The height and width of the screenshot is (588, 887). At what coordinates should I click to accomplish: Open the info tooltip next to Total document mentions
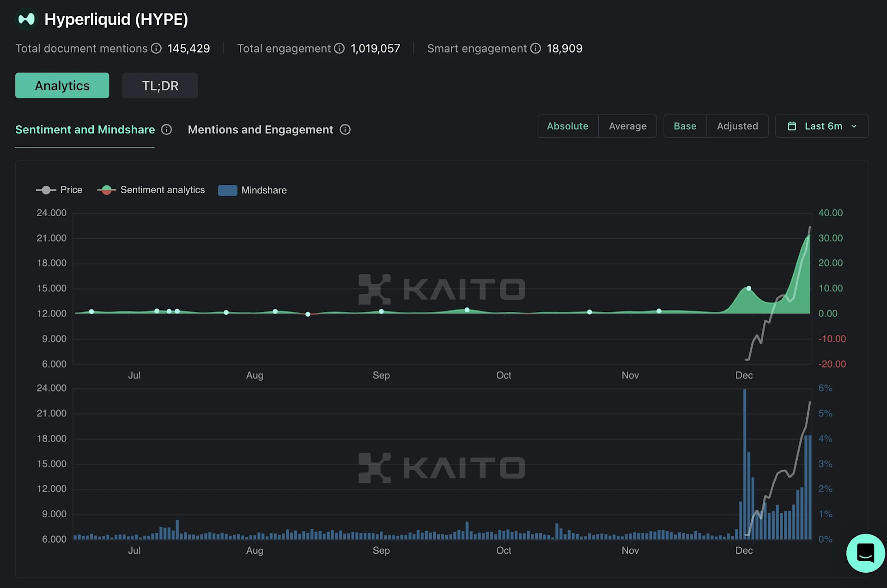coord(156,48)
